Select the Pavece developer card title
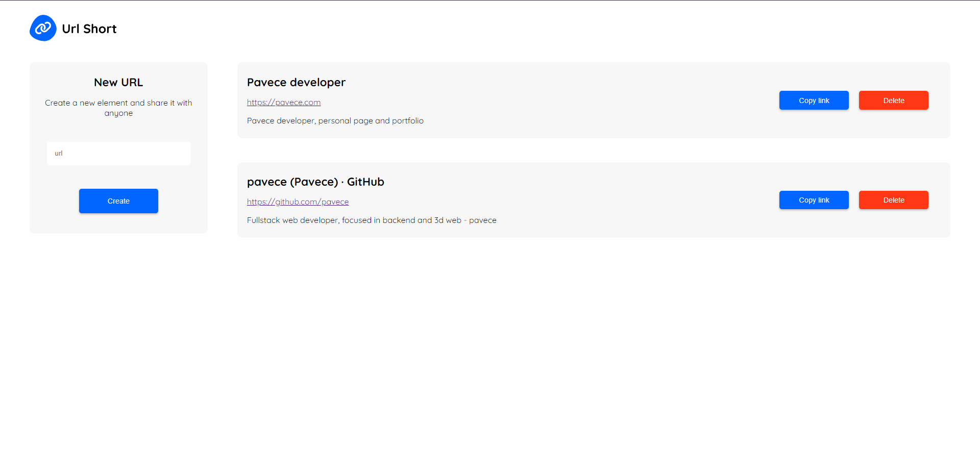 pyautogui.click(x=296, y=82)
